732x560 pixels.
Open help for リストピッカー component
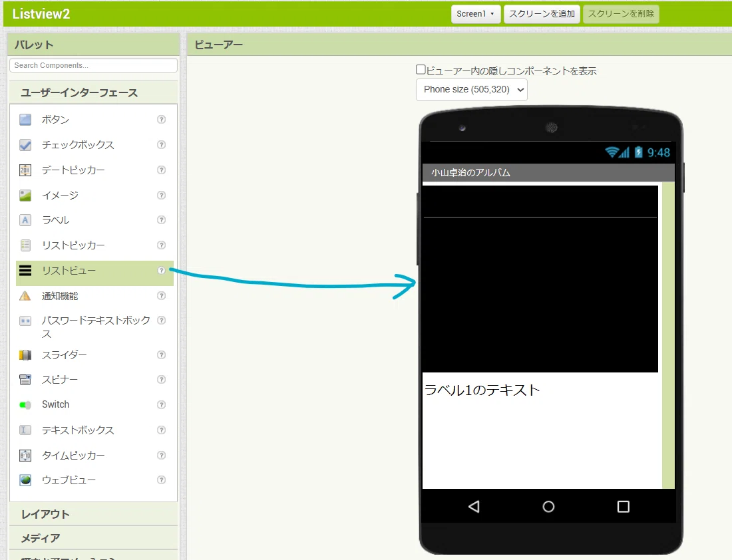162,245
